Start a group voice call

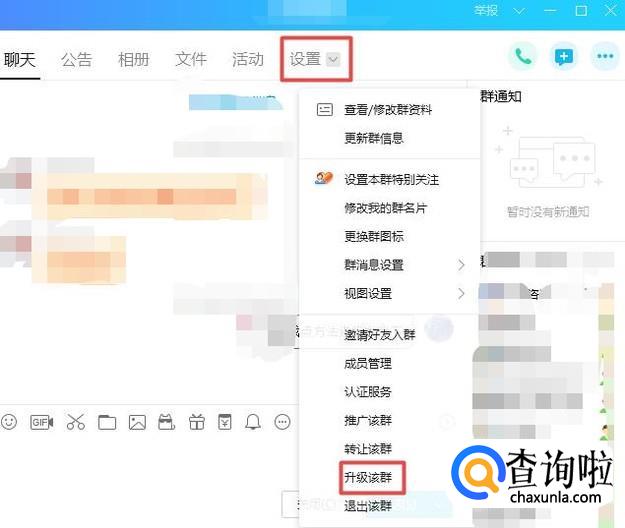[x=521, y=57]
